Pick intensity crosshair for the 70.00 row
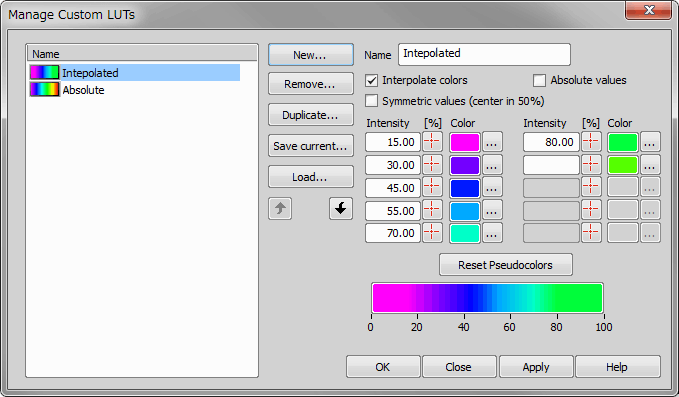 [x=432, y=232]
